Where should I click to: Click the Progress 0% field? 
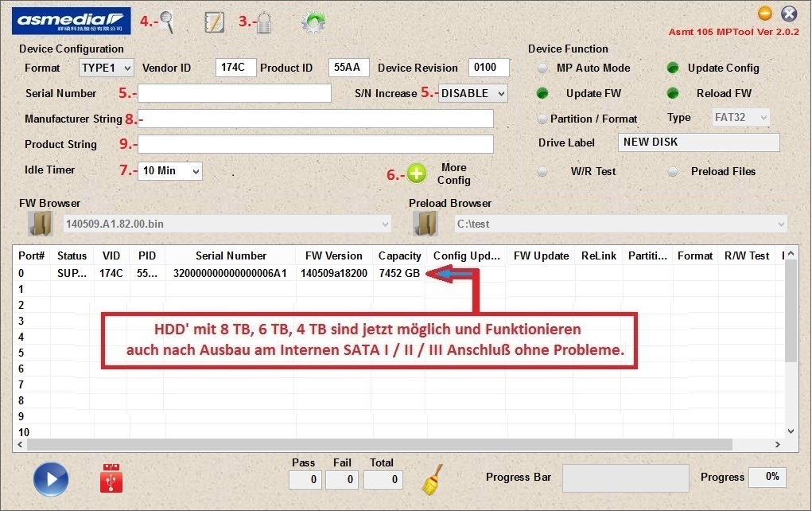tap(768, 477)
